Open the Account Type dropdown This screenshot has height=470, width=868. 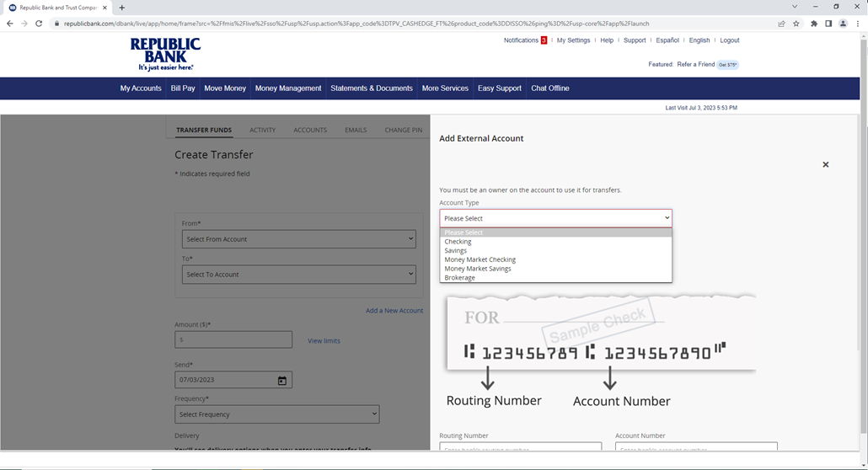pyautogui.click(x=556, y=218)
